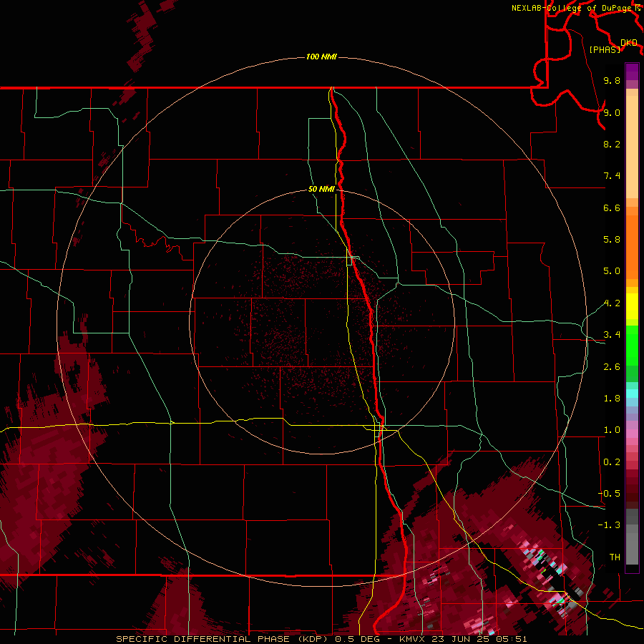Click the TH label on the scale
The image size is (644, 644).
click(615, 557)
